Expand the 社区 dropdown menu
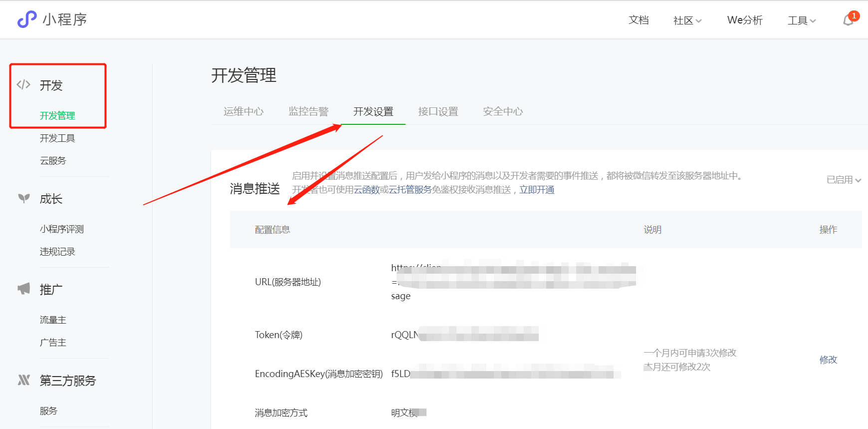Image resolution: width=868 pixels, height=429 pixels. pyautogui.click(x=687, y=20)
